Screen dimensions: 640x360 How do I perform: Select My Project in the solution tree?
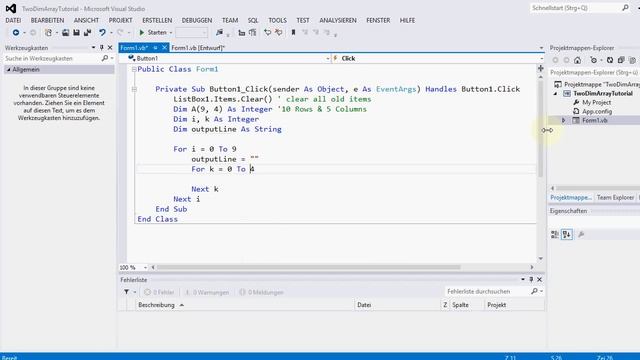pyautogui.click(x=596, y=102)
